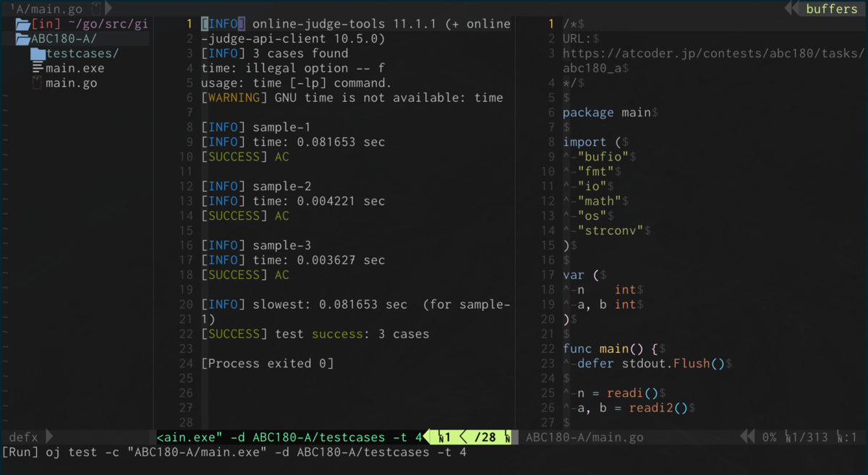This screenshot has height=475, width=868.
Task: Click the WARNING GNU time not available line
Action: tap(352, 98)
